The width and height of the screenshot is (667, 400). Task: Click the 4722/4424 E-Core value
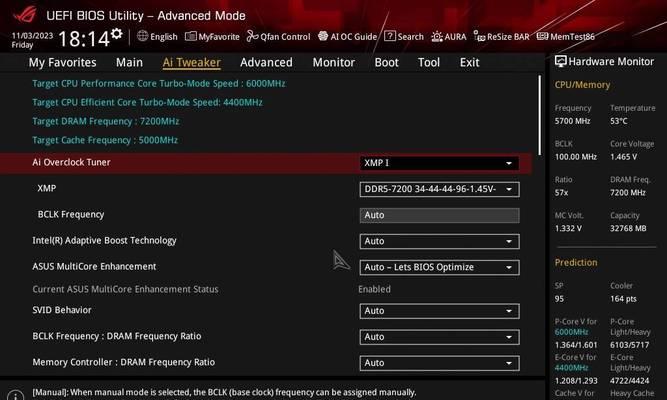click(630, 380)
